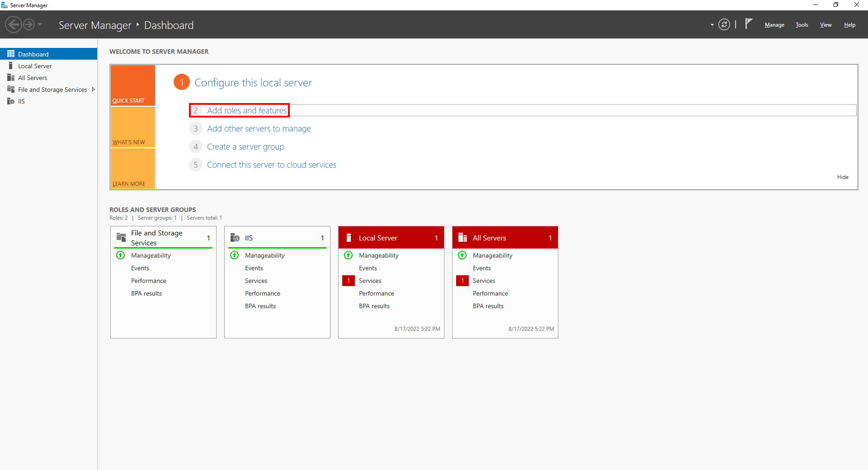Open Events in File and Storage Services tile

point(140,268)
